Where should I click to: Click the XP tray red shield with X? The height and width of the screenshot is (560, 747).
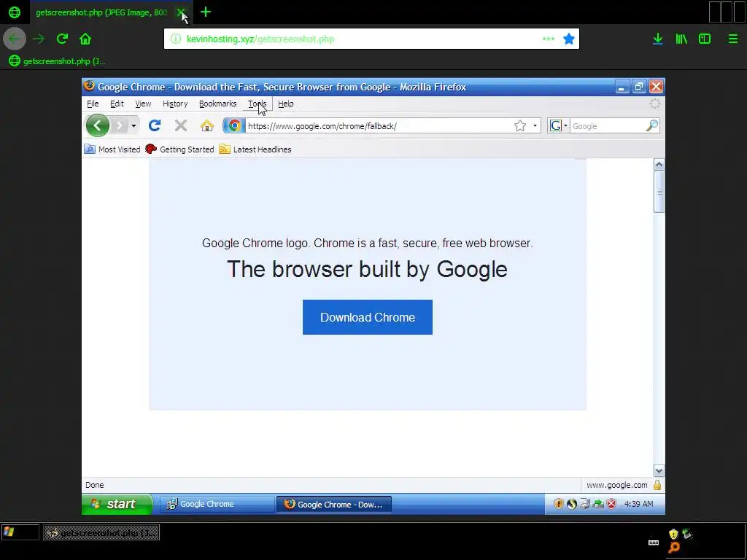[x=611, y=504]
